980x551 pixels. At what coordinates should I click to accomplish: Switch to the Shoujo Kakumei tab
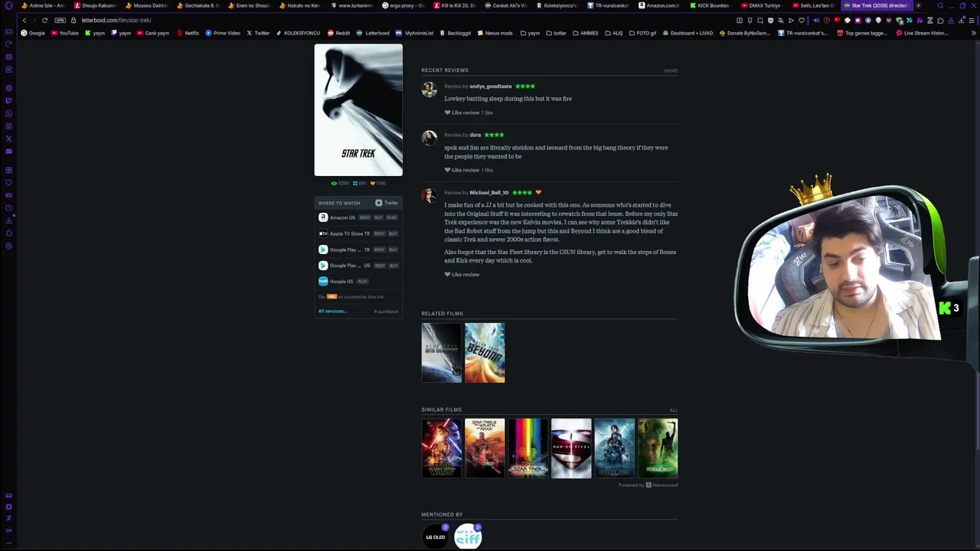(x=95, y=5)
